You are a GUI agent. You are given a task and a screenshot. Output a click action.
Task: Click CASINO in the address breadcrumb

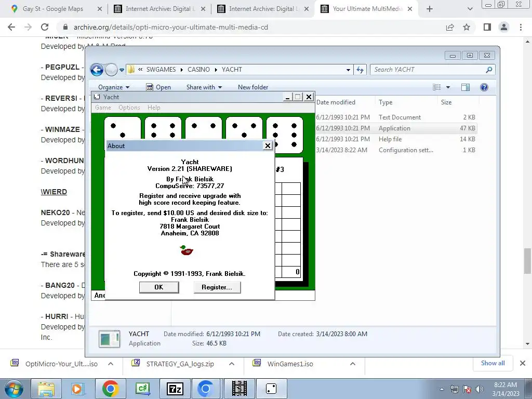pyautogui.click(x=198, y=70)
